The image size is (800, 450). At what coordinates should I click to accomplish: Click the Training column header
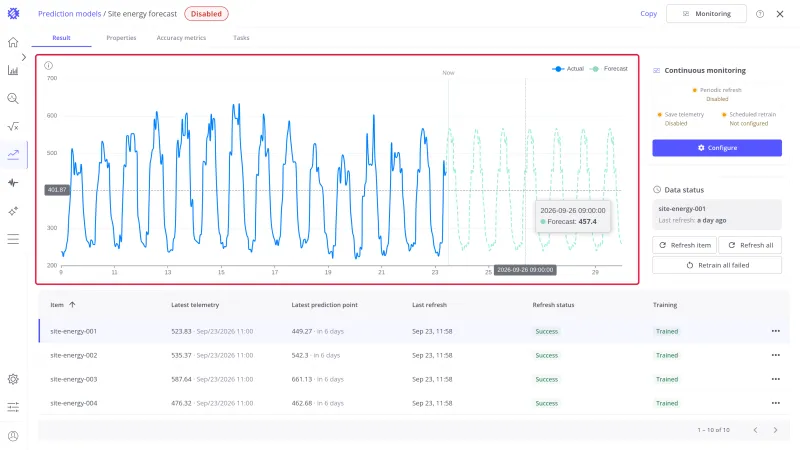click(665, 305)
